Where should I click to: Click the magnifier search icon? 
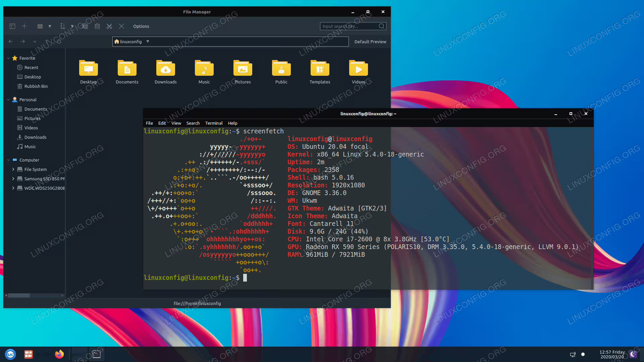[382, 26]
